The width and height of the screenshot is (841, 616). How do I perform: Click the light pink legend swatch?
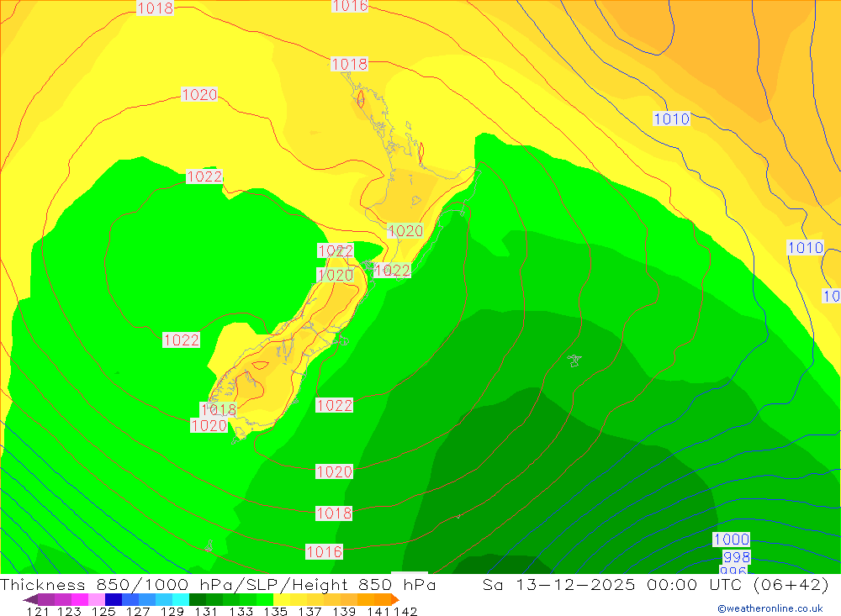pos(97,599)
